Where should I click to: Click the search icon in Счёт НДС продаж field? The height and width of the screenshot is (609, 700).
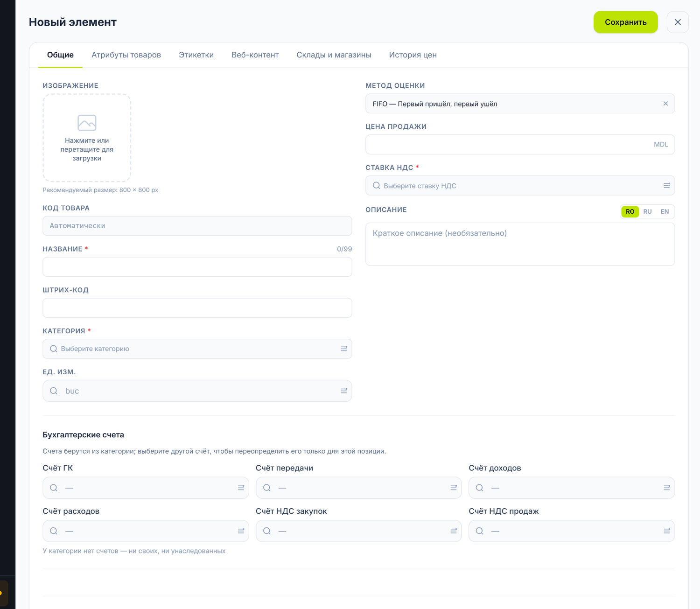(479, 531)
